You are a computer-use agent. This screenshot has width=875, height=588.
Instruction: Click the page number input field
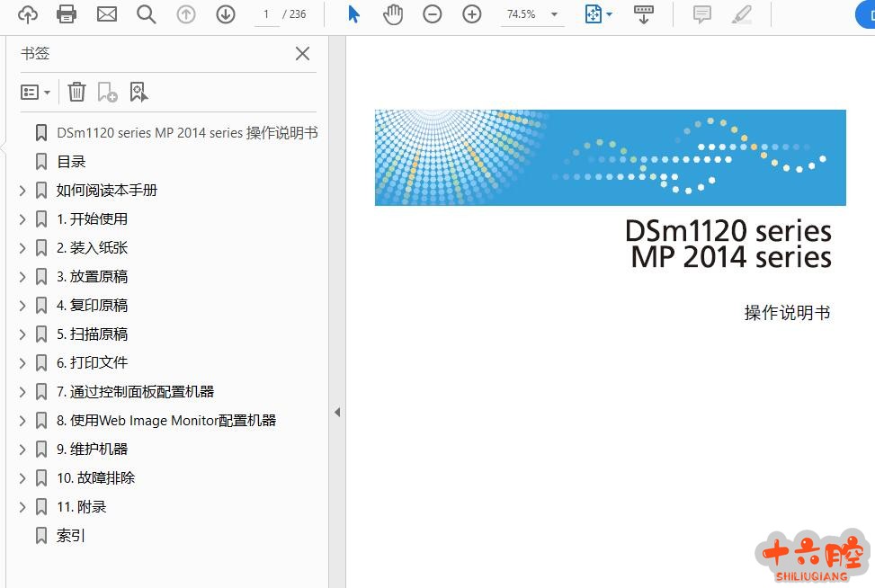(x=266, y=14)
